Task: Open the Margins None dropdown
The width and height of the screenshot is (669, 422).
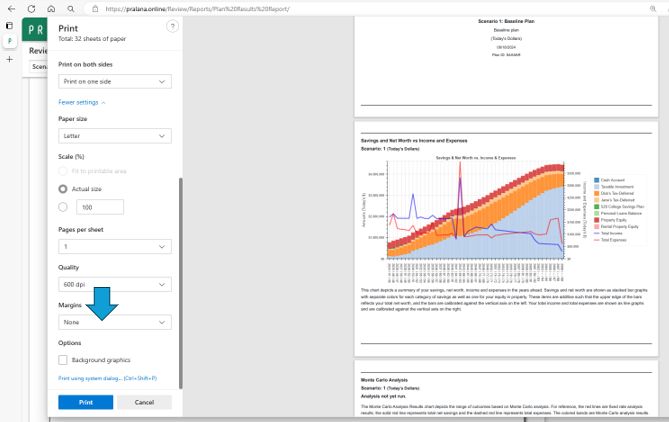Action: coord(115,322)
